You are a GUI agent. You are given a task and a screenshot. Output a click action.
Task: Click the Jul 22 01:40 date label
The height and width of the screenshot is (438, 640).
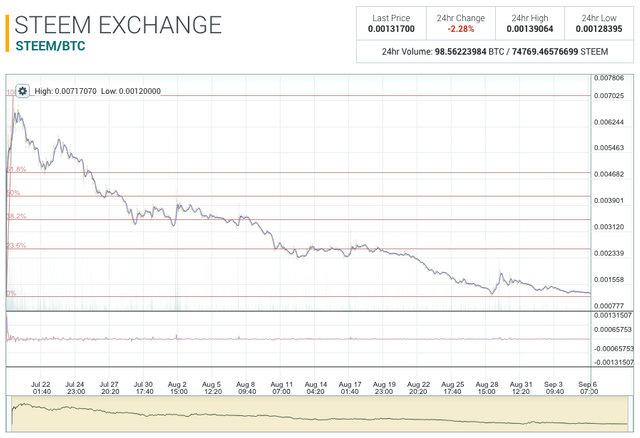coord(41,388)
